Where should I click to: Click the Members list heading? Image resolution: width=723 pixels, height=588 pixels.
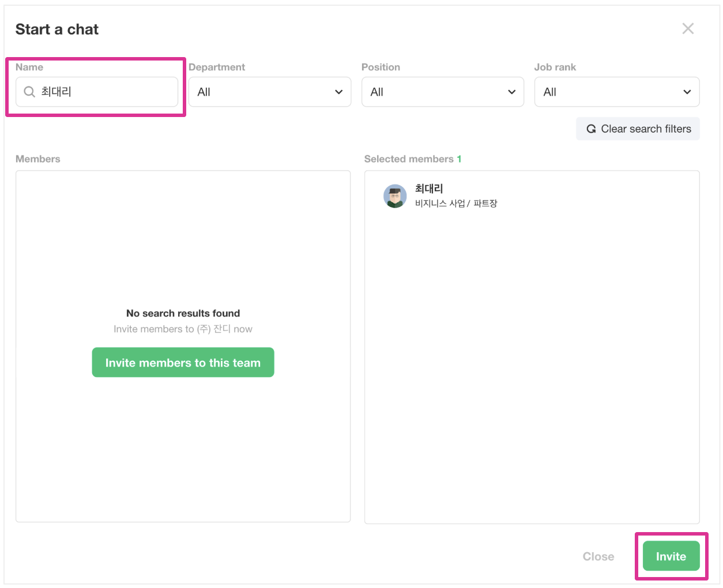click(x=38, y=159)
